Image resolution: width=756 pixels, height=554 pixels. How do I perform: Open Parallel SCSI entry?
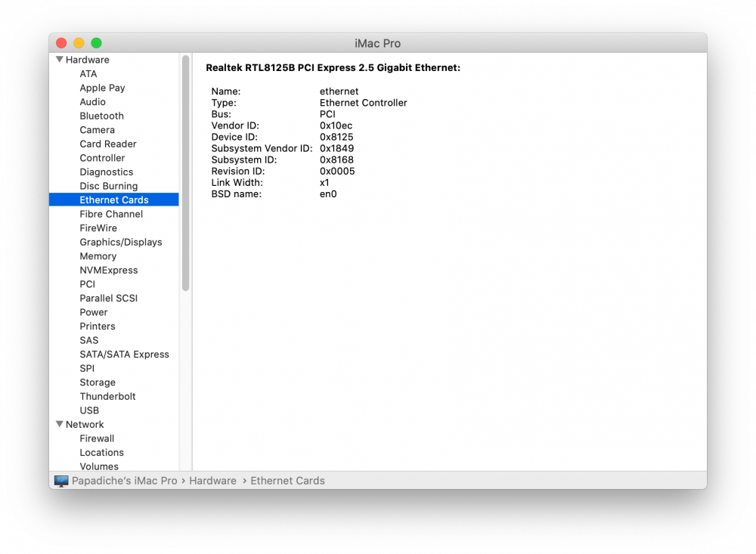(x=109, y=298)
